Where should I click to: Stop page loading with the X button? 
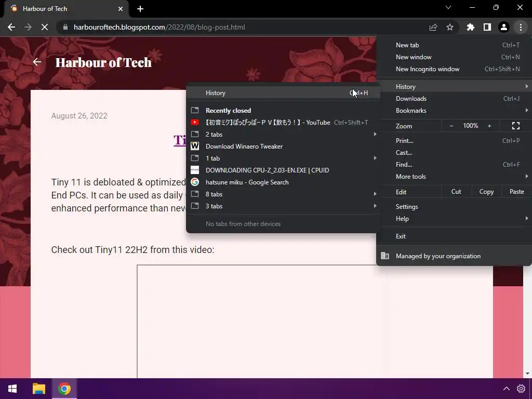click(45, 27)
